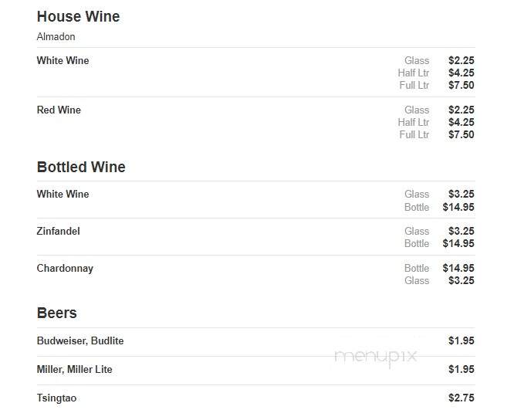The height and width of the screenshot is (420, 514).
Task: Click the Bottled Wine heading
Action: click(x=81, y=167)
